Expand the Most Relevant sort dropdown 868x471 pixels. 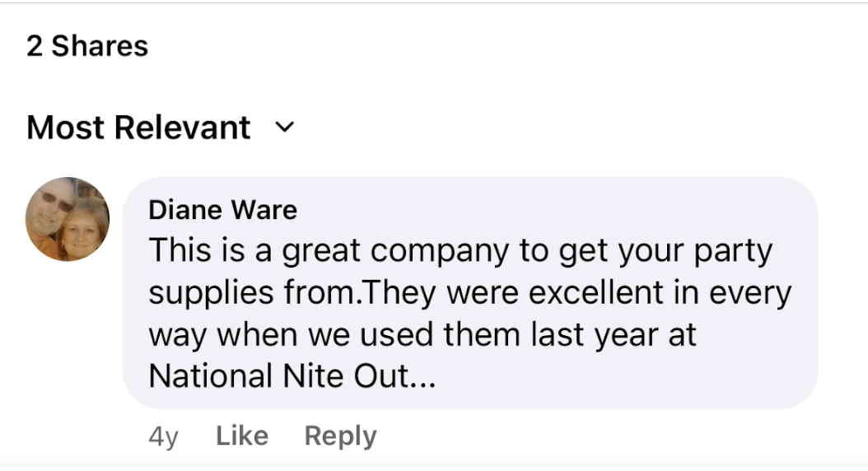coord(161,128)
